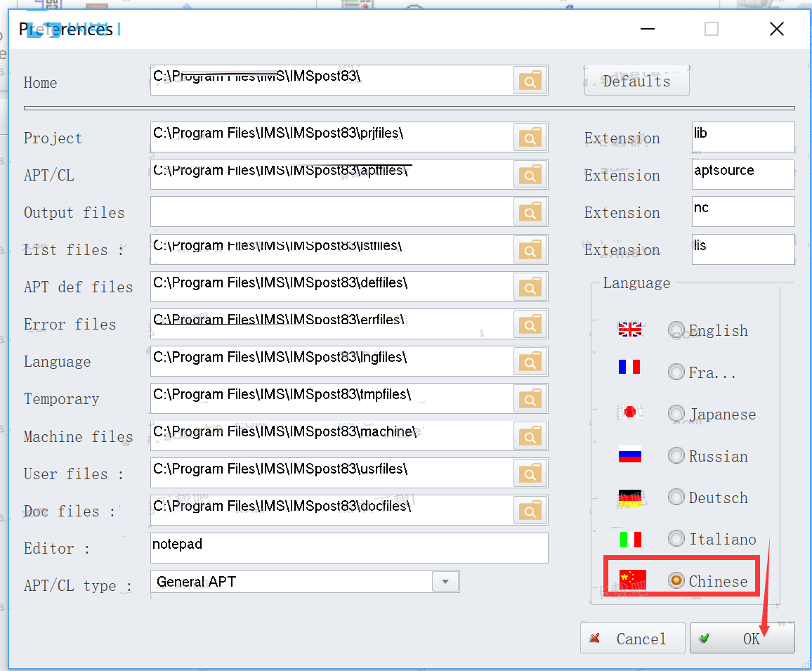Browse folder for Temporary files path
Screen dimensions: 812x671
pyautogui.click(x=530, y=399)
